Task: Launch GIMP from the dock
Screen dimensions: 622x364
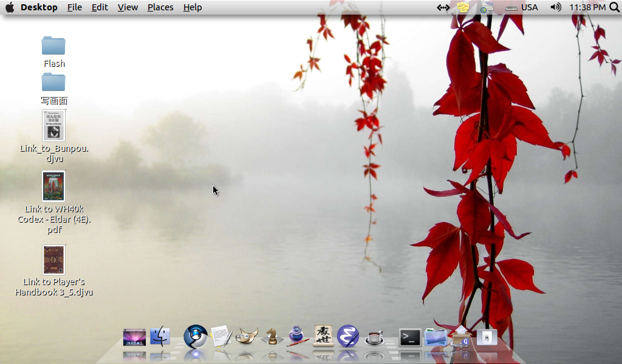Action: click(247, 335)
